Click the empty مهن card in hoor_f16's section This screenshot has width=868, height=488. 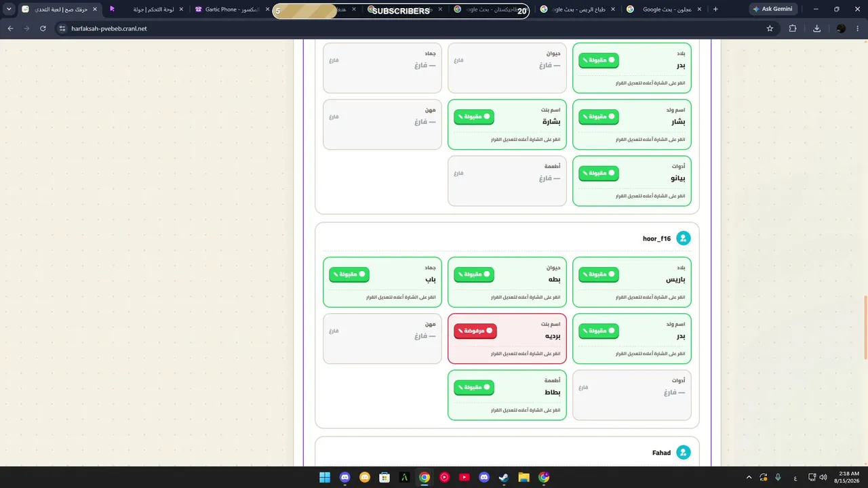382,338
